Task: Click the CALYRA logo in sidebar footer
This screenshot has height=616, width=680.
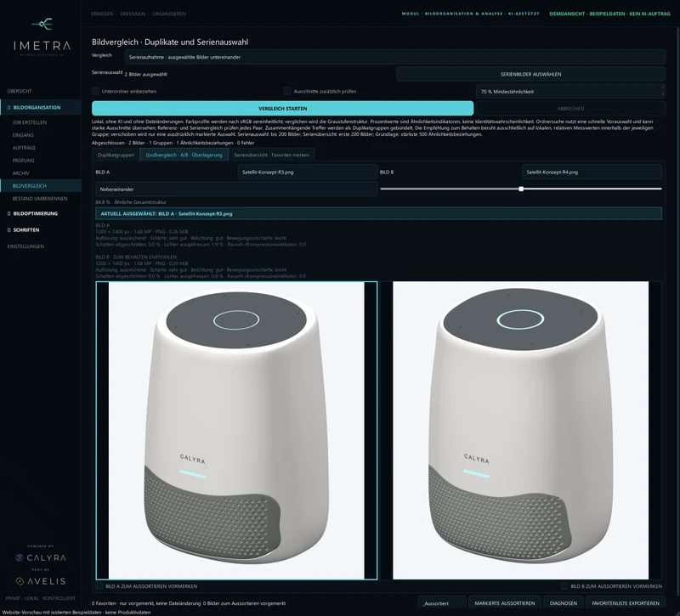Action: coord(41,557)
